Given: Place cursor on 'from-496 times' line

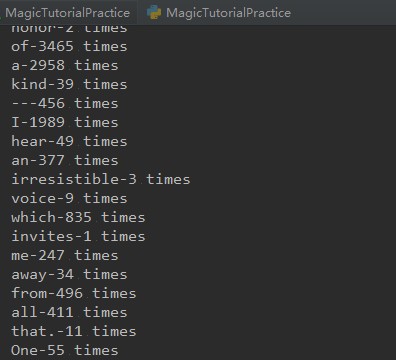Looking at the screenshot, I should tap(74, 293).
